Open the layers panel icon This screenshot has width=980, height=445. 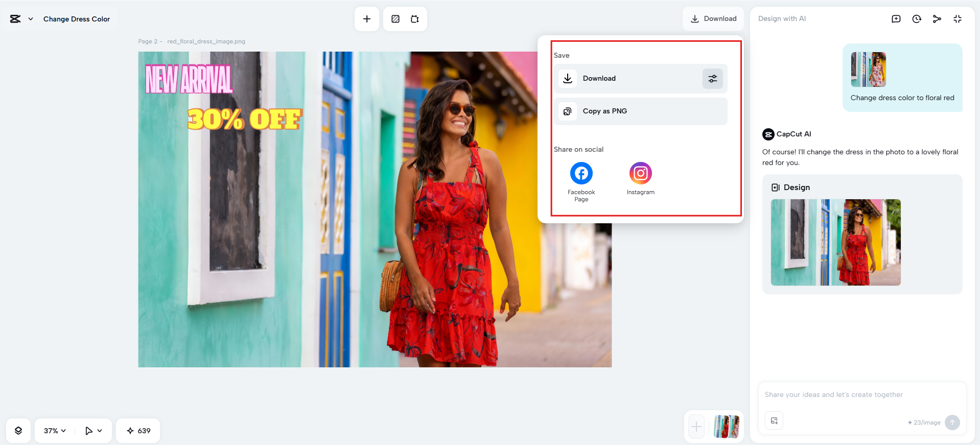click(18, 431)
